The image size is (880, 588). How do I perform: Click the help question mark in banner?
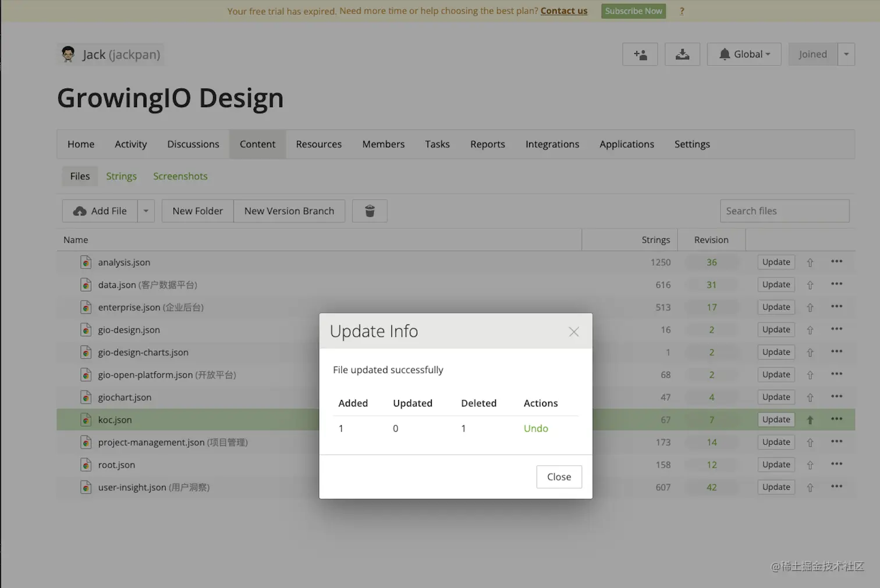pos(682,11)
